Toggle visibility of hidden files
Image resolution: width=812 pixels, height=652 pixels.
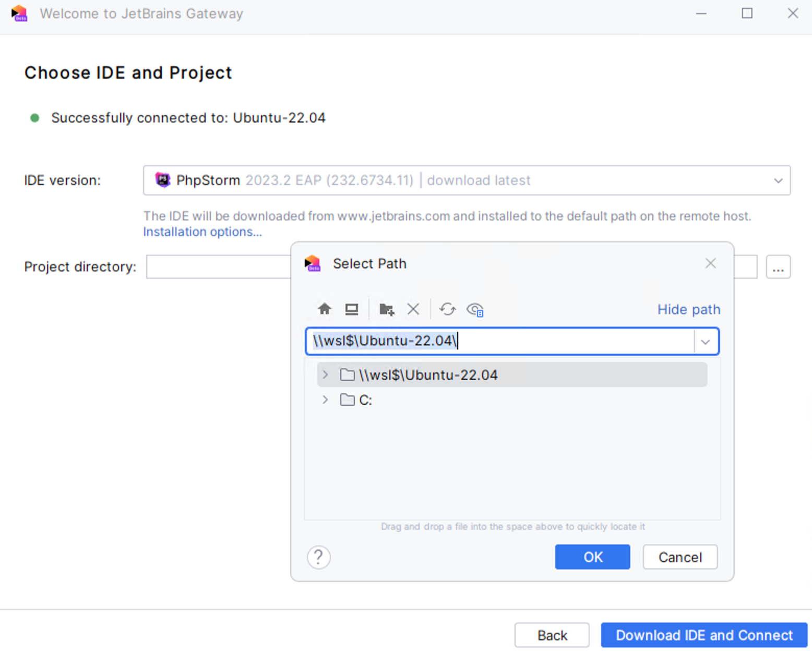(x=475, y=309)
